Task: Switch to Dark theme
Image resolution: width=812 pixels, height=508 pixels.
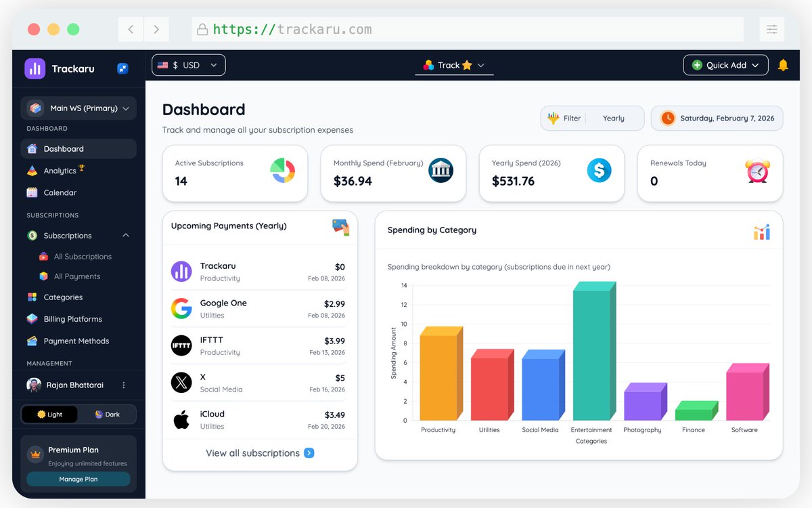Action: (x=107, y=415)
